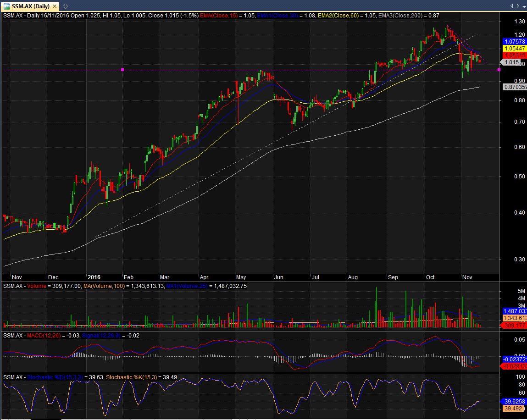Click the Dec label on date axis
527x420 pixels.
[53, 277]
